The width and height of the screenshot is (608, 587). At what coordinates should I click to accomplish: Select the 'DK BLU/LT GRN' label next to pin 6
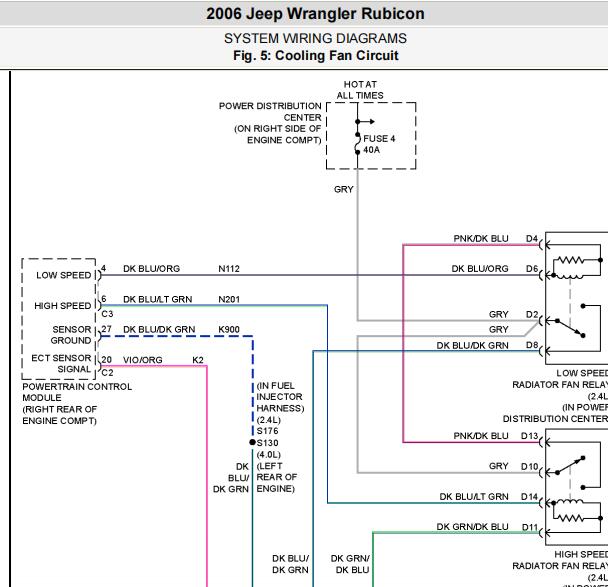157,299
